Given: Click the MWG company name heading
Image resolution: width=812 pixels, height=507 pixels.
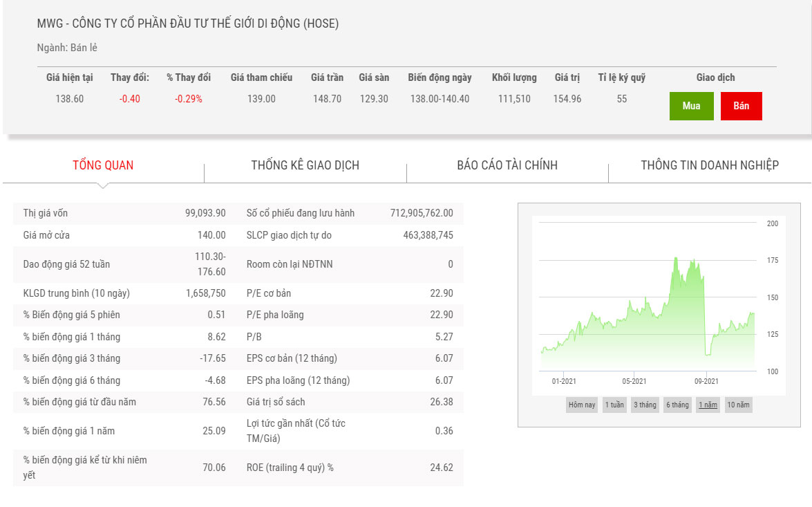Looking at the screenshot, I should pyautogui.click(x=188, y=24).
